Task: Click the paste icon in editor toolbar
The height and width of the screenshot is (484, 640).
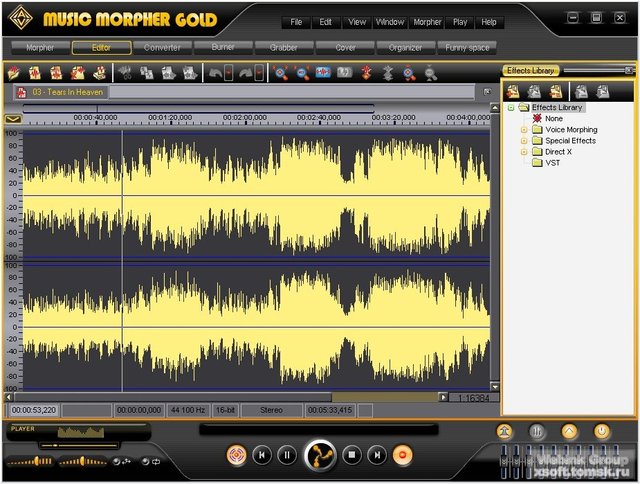Action: pyautogui.click(x=168, y=73)
